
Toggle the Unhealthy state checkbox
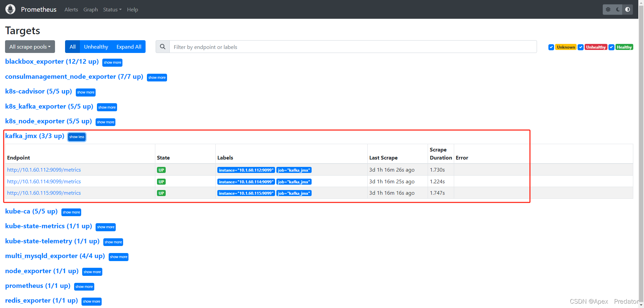[581, 47]
